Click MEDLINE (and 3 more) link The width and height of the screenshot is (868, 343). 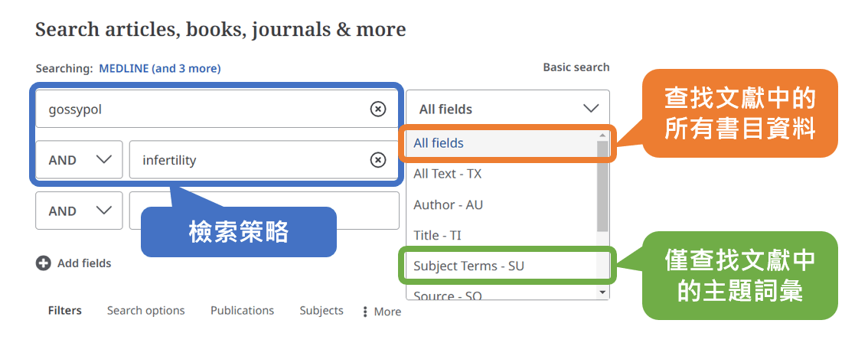point(159,69)
